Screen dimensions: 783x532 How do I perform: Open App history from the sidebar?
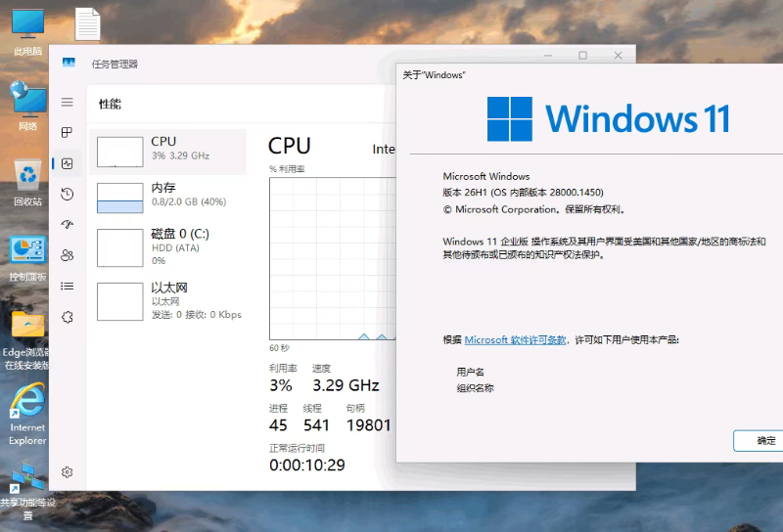tap(68, 194)
